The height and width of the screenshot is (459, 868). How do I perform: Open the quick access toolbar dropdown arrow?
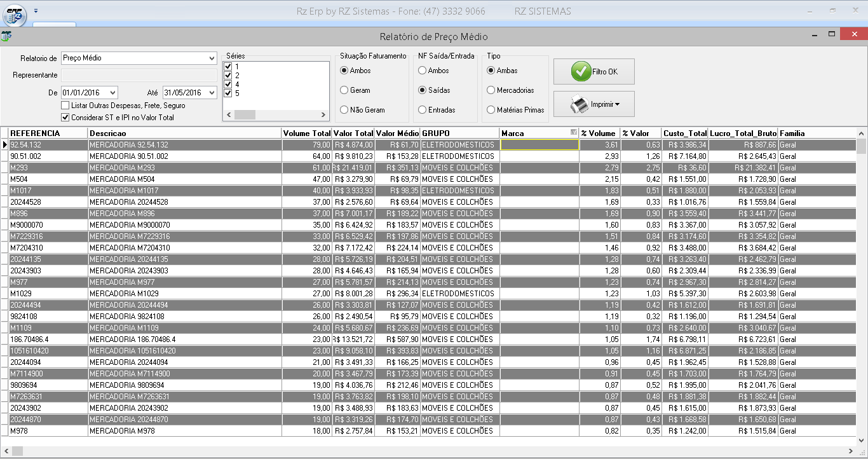pyautogui.click(x=36, y=11)
